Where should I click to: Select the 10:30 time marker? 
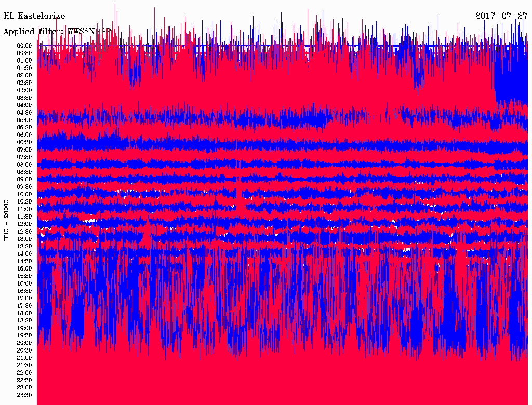pos(24,201)
